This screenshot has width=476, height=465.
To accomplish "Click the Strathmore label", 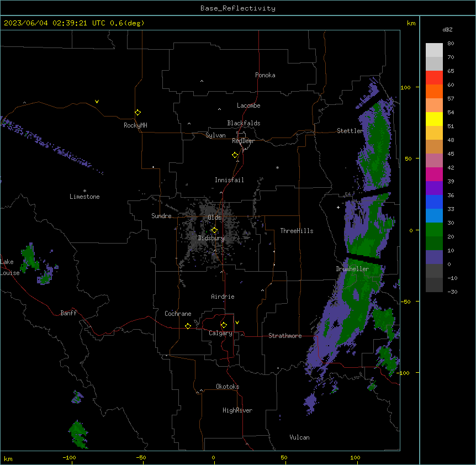I will coord(285,336).
